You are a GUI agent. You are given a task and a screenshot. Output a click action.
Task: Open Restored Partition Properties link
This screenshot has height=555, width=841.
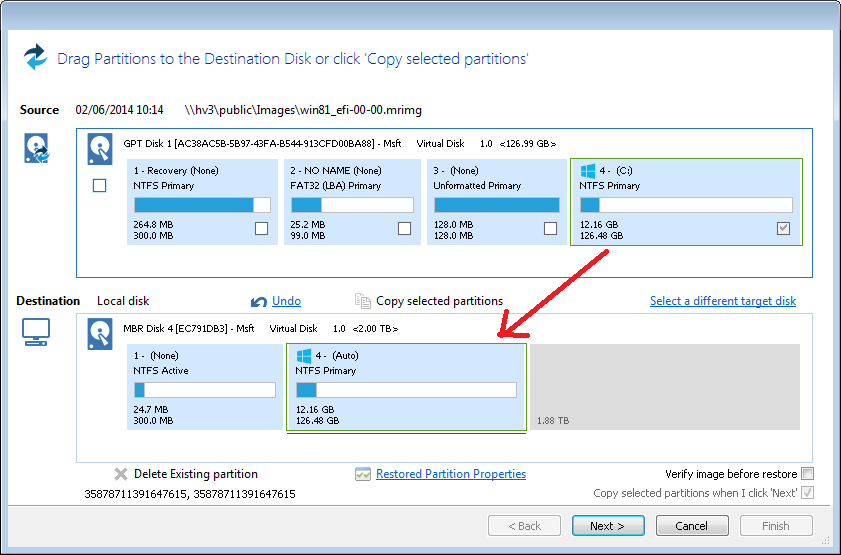[450, 474]
